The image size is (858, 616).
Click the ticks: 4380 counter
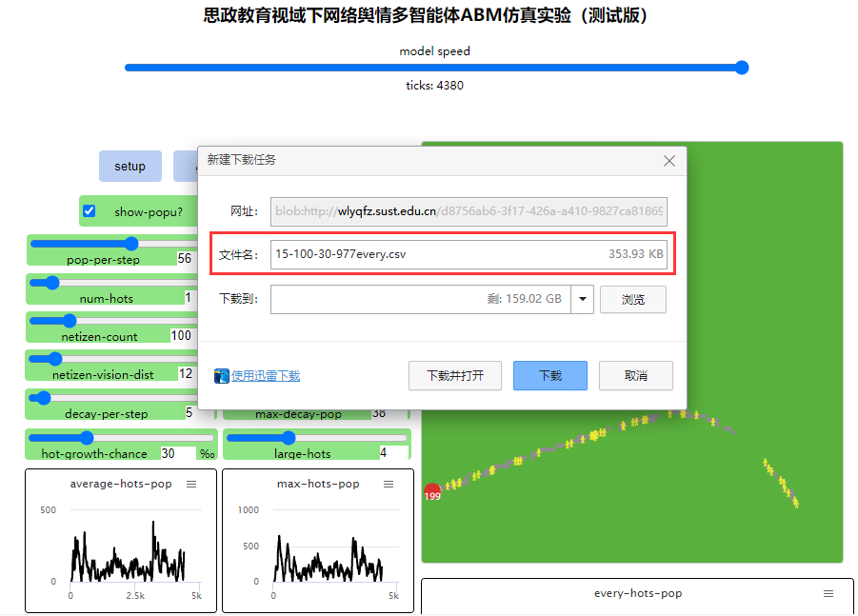pyautogui.click(x=434, y=86)
